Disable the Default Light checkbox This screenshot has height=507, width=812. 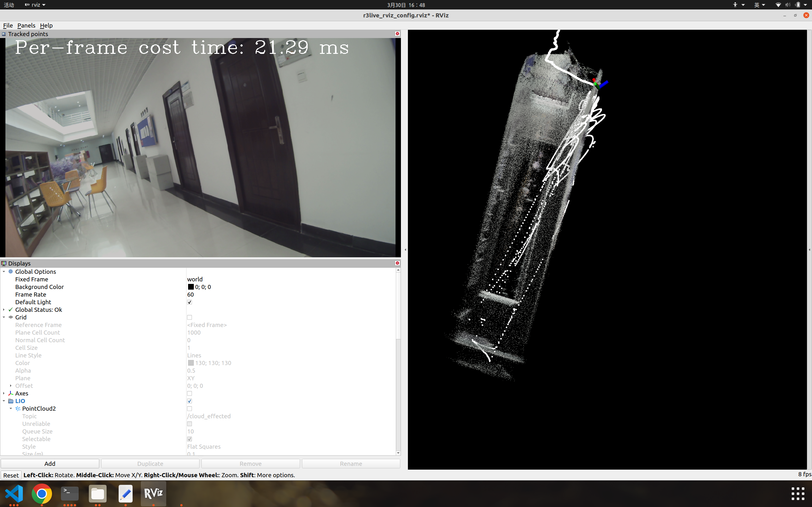(x=190, y=302)
